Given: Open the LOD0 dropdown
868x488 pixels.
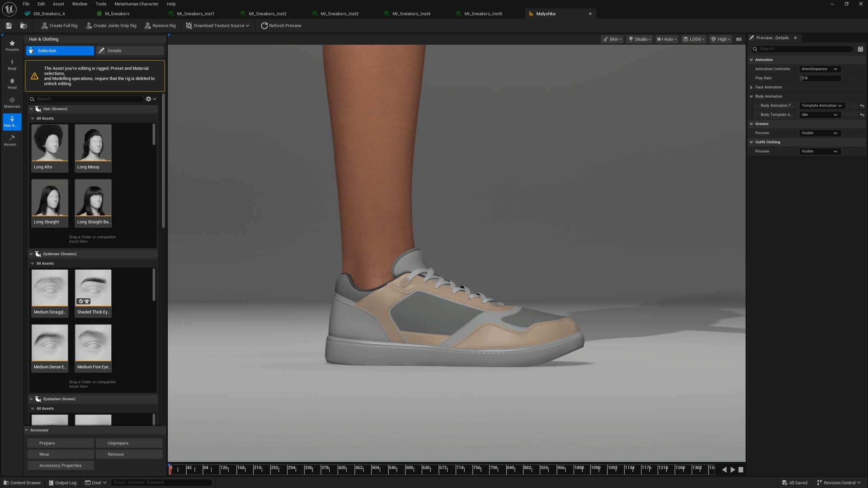Looking at the screenshot, I should pos(693,39).
